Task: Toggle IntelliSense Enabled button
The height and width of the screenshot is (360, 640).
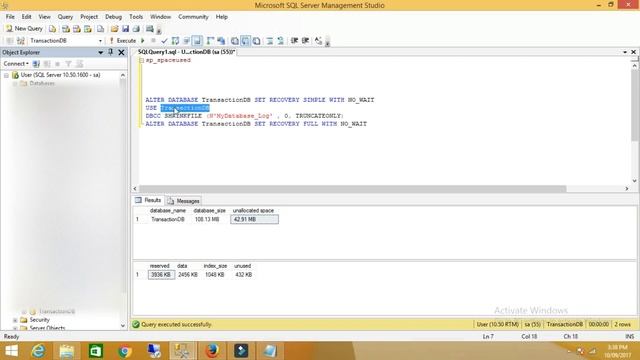Action: click(x=197, y=41)
